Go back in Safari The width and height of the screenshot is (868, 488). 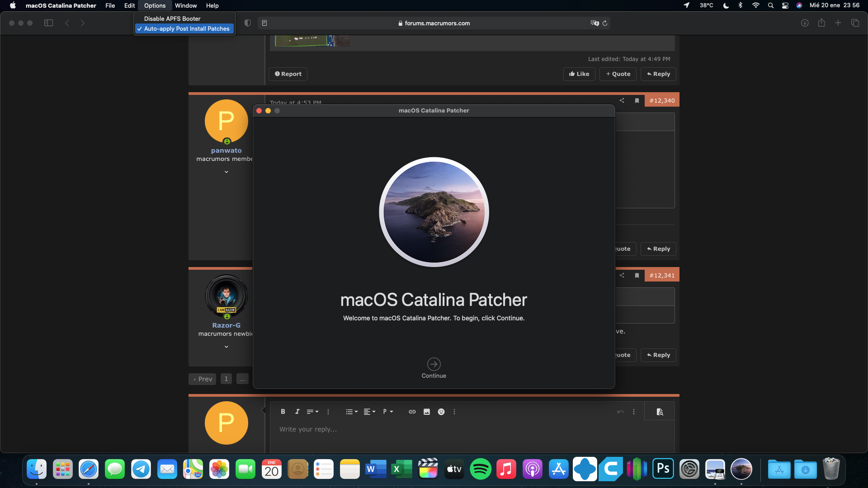point(67,23)
